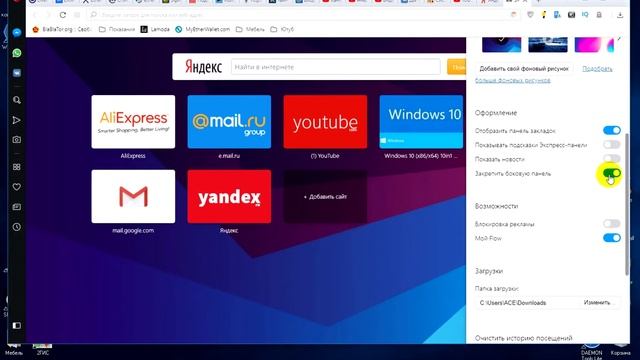Click the shield extension icon in toolbar
The width and height of the screenshot is (640, 360).
530,15
